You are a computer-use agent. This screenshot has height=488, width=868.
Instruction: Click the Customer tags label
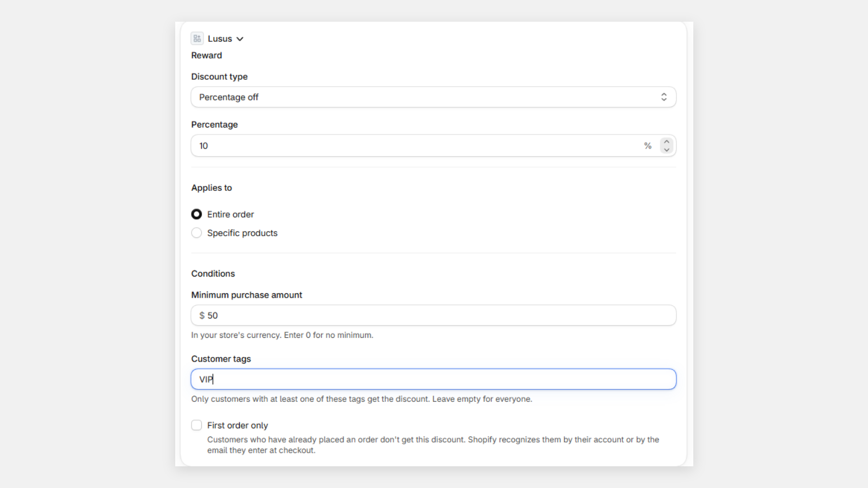pyautogui.click(x=221, y=359)
